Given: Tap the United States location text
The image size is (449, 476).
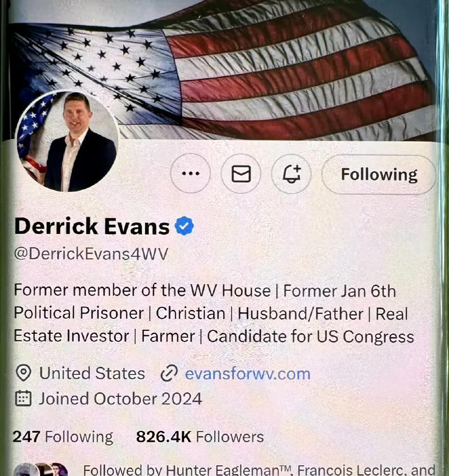Looking at the screenshot, I should (92, 373).
